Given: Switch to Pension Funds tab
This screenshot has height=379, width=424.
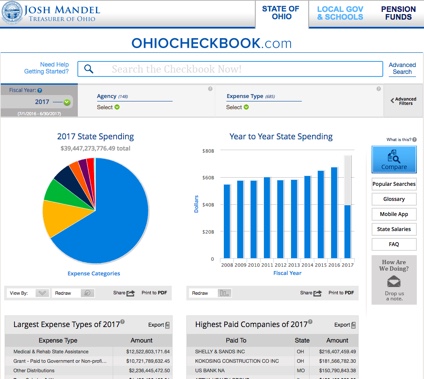Looking at the screenshot, I should 398,13.
